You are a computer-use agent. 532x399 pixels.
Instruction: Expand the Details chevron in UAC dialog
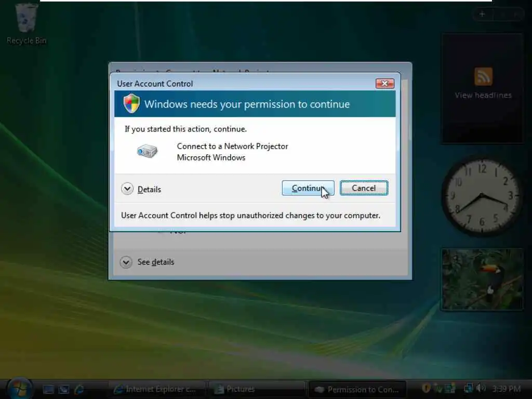[x=127, y=189]
